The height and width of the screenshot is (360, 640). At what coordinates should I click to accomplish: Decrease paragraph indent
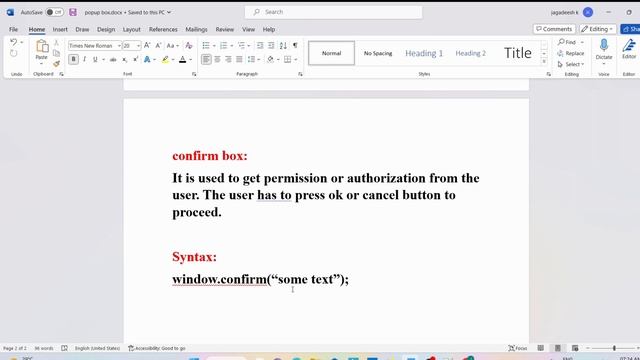(x=260, y=46)
